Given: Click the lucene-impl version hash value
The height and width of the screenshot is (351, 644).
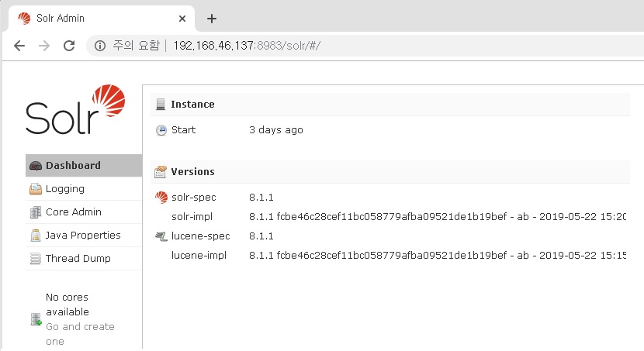Looking at the screenshot, I should tap(438, 256).
